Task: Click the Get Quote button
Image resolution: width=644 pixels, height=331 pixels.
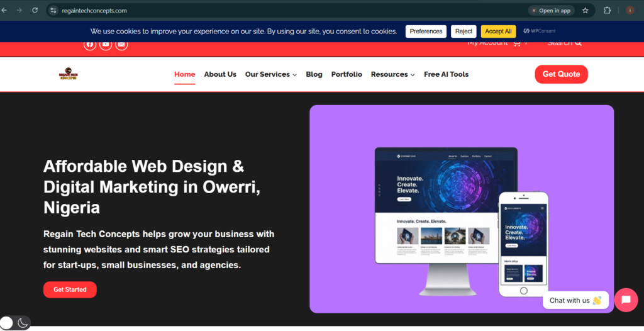Action: tap(561, 74)
